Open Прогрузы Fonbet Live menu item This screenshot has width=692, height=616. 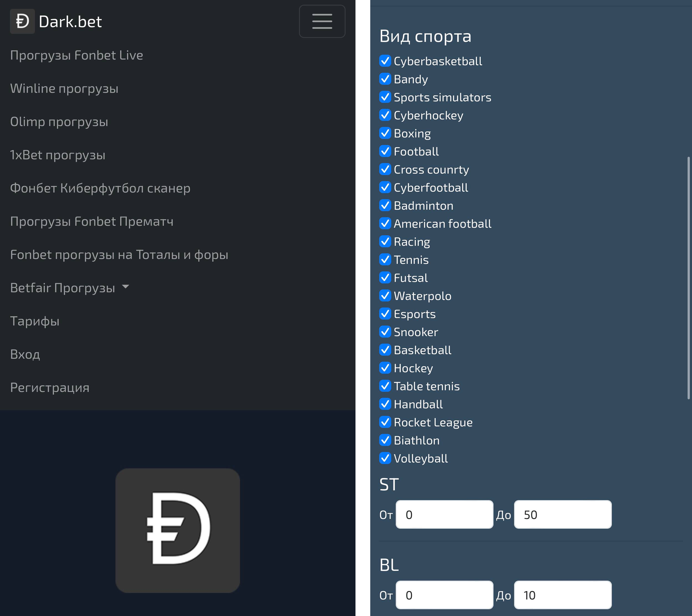(x=76, y=55)
